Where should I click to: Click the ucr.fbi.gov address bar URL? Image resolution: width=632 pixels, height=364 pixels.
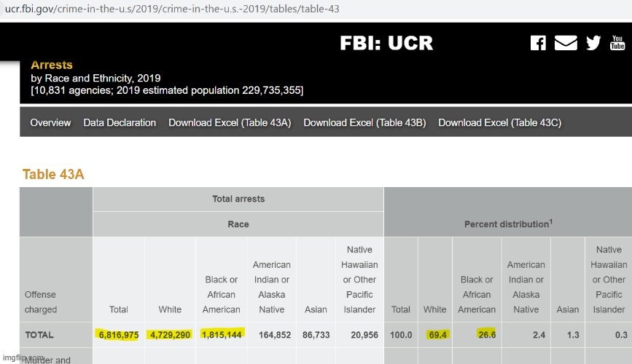(172, 9)
